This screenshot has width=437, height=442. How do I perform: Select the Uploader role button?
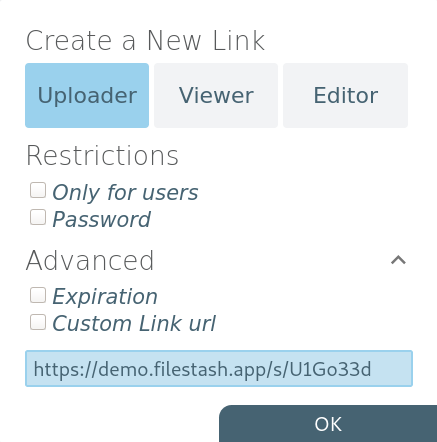point(87,95)
